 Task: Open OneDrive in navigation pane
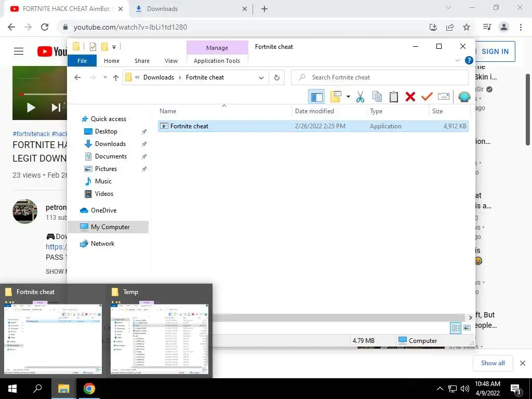click(103, 210)
